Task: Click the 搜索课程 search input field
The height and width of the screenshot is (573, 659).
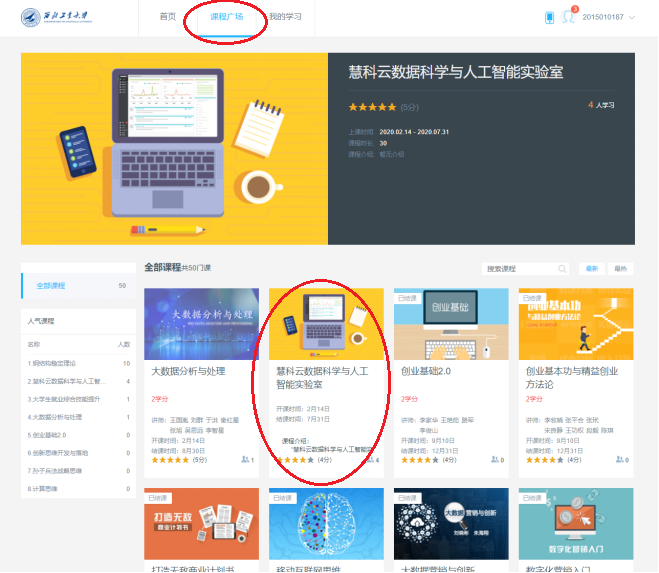Action: (518, 269)
